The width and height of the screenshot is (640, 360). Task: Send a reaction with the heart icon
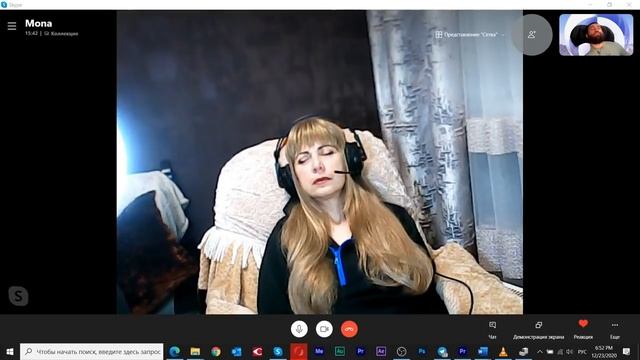(x=583, y=330)
